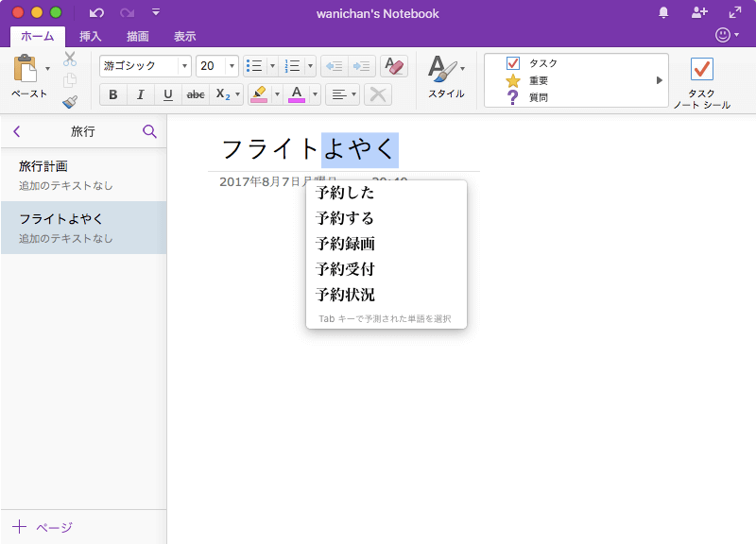The height and width of the screenshot is (544, 756).
Task: Open the 描画 ribbon tab
Action: 137,36
